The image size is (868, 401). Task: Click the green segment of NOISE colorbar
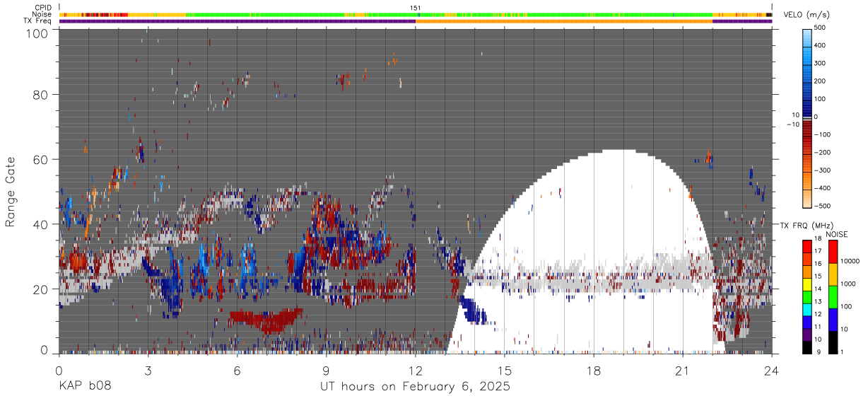[x=832, y=297]
